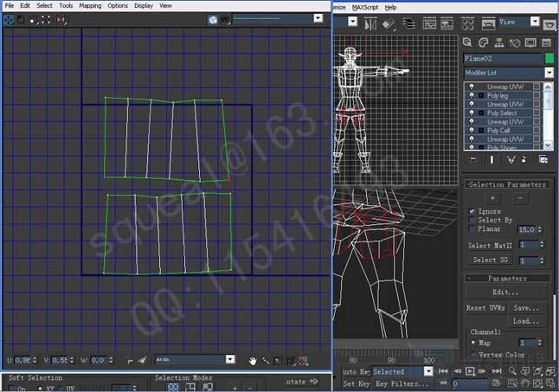The width and height of the screenshot is (559, 392).
Task: Open the Select menu in Edit UVWs
Action: (44, 6)
